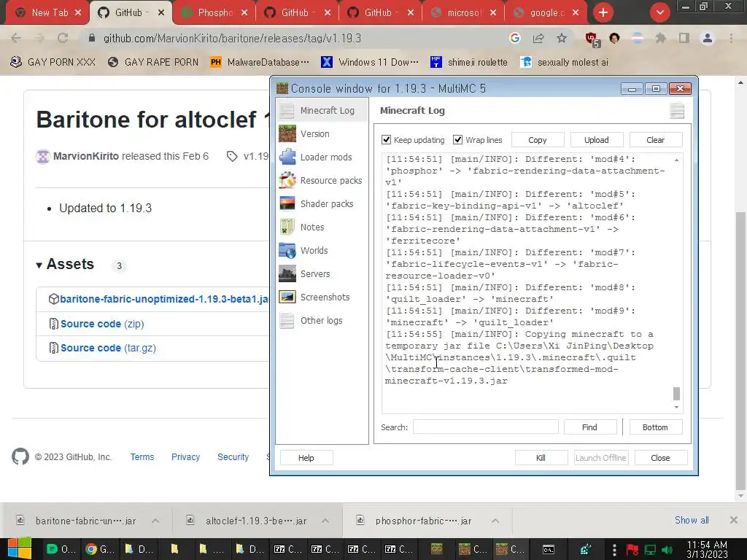Download Source code (tar.gz)

108,348
